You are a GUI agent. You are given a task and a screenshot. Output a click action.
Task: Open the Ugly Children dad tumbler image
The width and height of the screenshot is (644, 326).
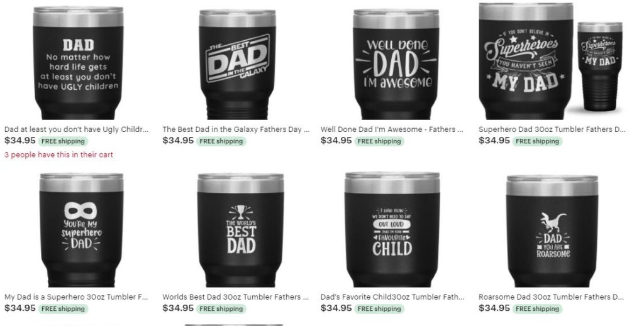tap(78, 63)
